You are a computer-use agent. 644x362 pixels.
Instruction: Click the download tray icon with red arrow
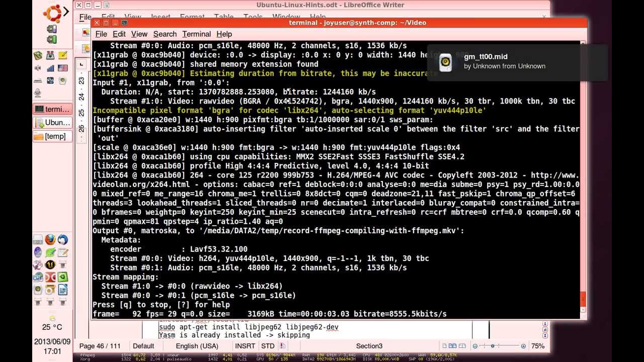(50, 55)
